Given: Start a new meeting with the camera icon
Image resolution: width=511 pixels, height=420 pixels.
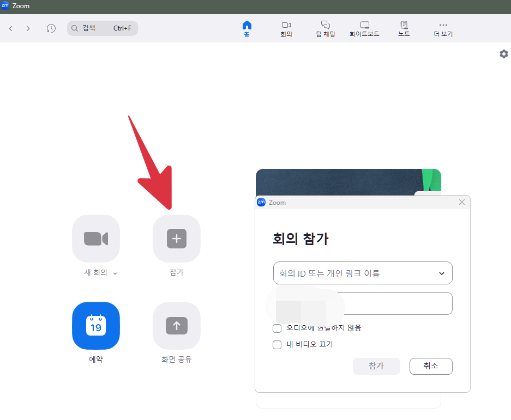Looking at the screenshot, I should click(96, 239).
